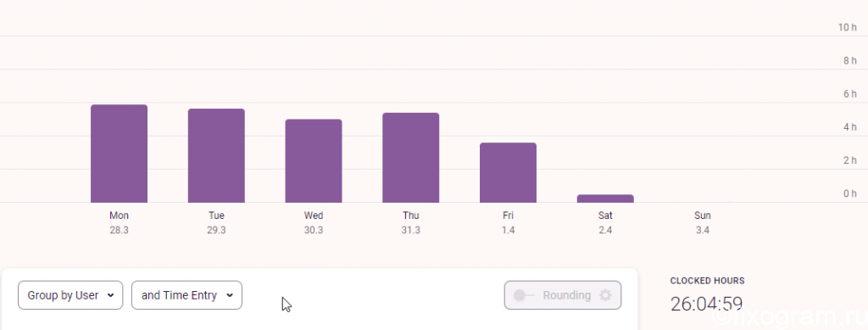
Task: Click the Tue 29.3 axis label
Action: pos(216,222)
